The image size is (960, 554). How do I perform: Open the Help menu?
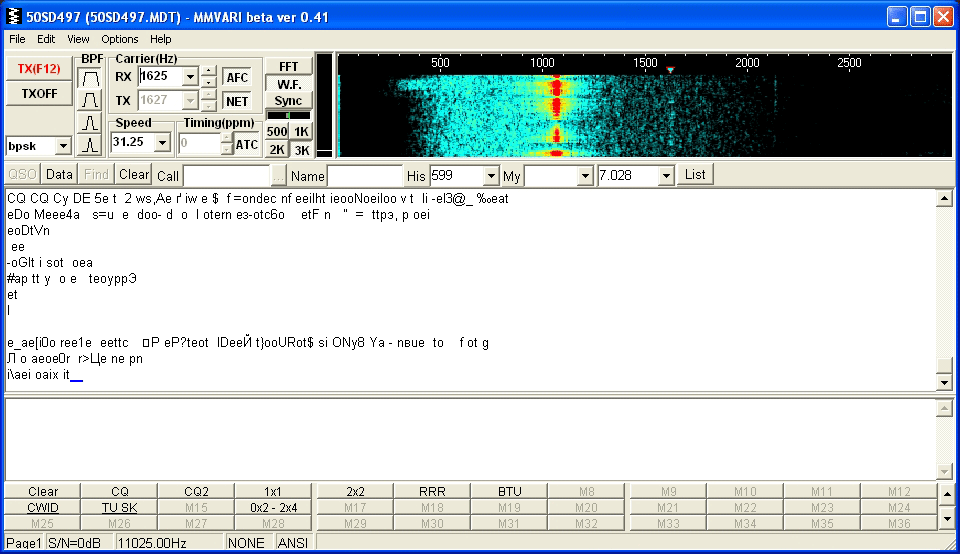click(x=160, y=39)
